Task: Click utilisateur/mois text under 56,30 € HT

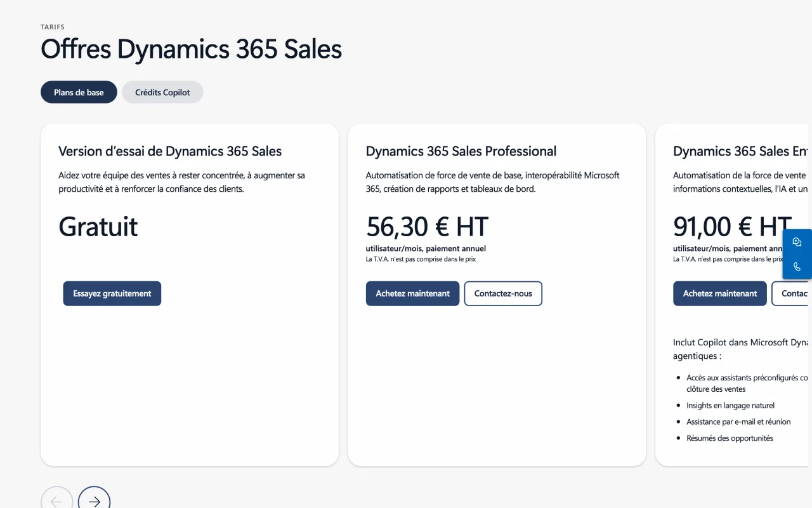Action: point(426,249)
